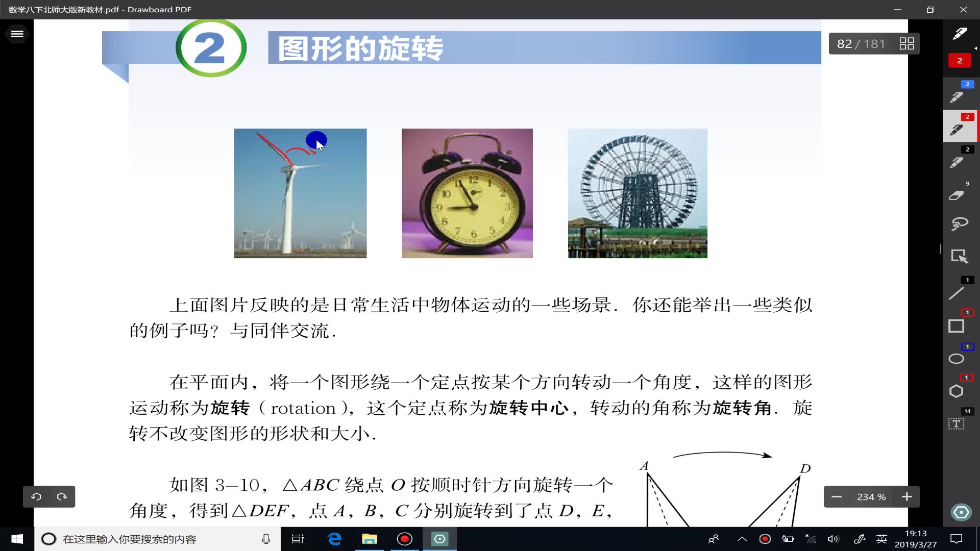Click the heading 图形的旋转

pyautogui.click(x=360, y=48)
